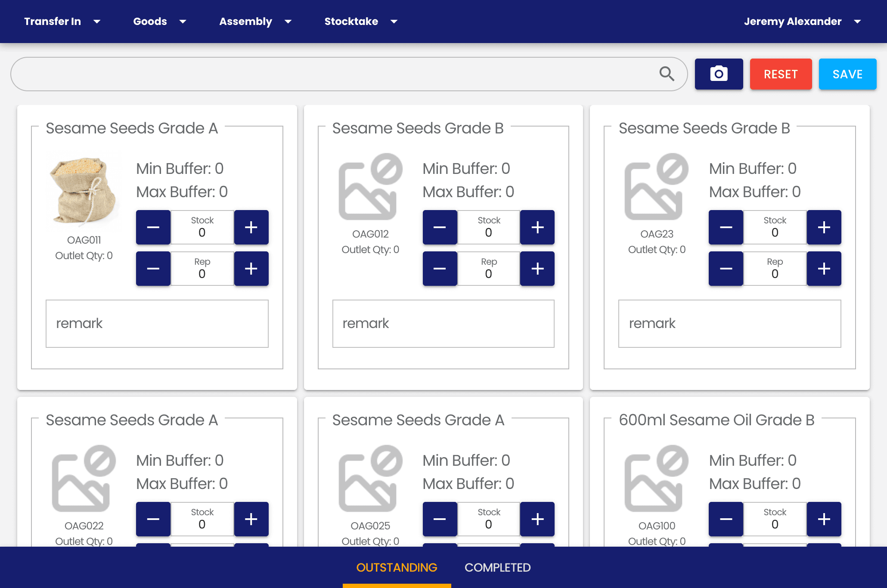Screen dimensions: 887x588
Task: Increase Rep for OAG012
Action: pos(537,269)
